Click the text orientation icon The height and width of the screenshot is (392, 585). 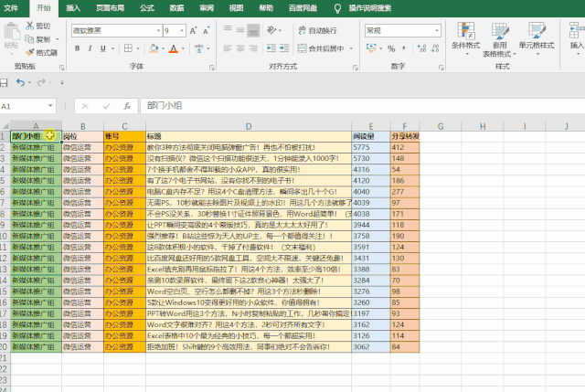[271, 30]
